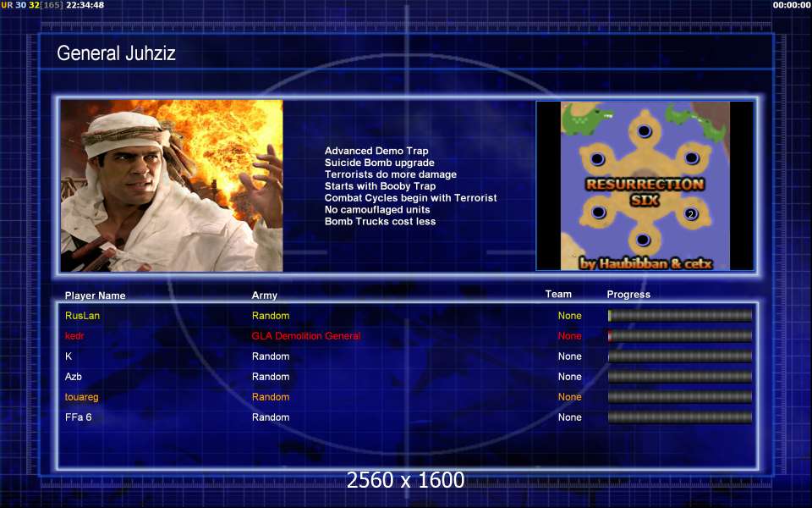Click the bottom-center start position on map
The image size is (812, 508).
[x=643, y=240]
